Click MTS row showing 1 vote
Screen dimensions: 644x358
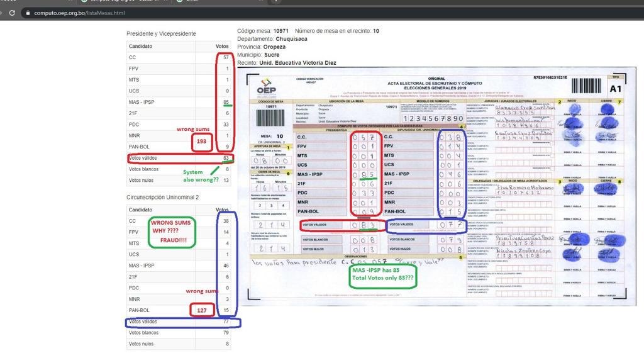pyautogui.click(x=179, y=80)
